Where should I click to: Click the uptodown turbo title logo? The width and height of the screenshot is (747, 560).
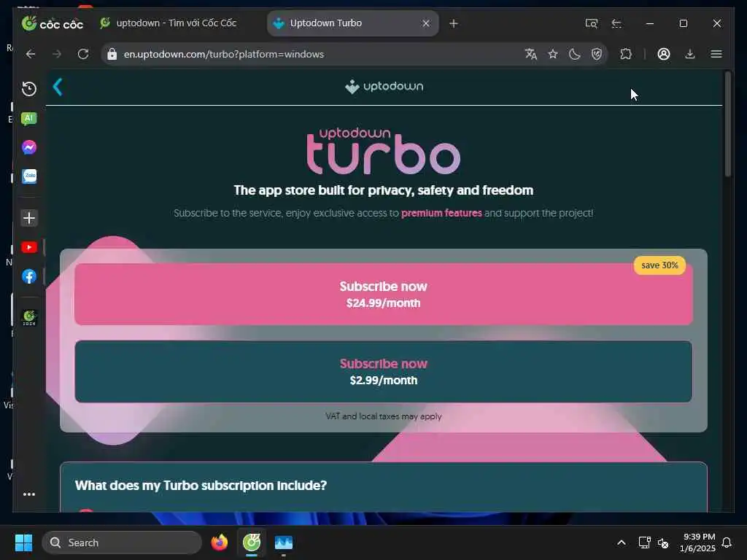384,152
